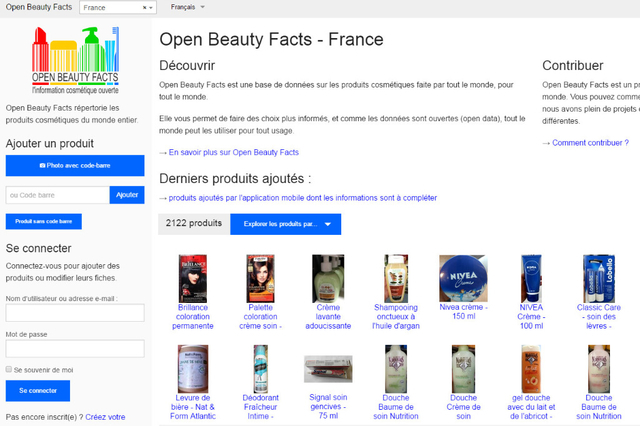The image size is (640, 426).
Task: Open Shampooing onctueux argan thumbnail
Action: point(396,279)
